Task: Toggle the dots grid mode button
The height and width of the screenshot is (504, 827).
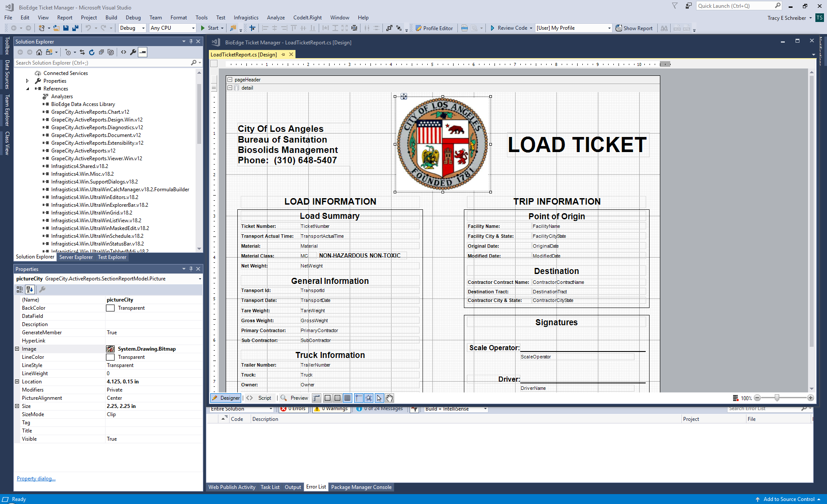Action: click(338, 398)
